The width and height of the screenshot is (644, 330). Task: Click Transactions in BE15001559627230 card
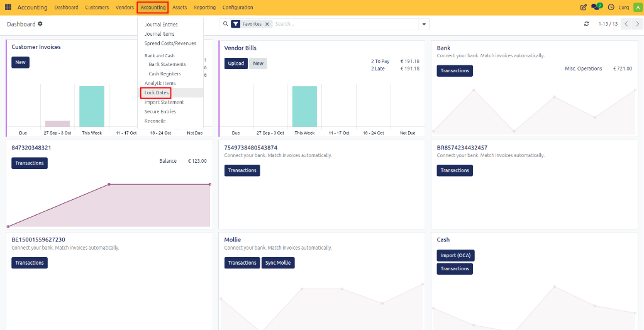pyautogui.click(x=30, y=263)
